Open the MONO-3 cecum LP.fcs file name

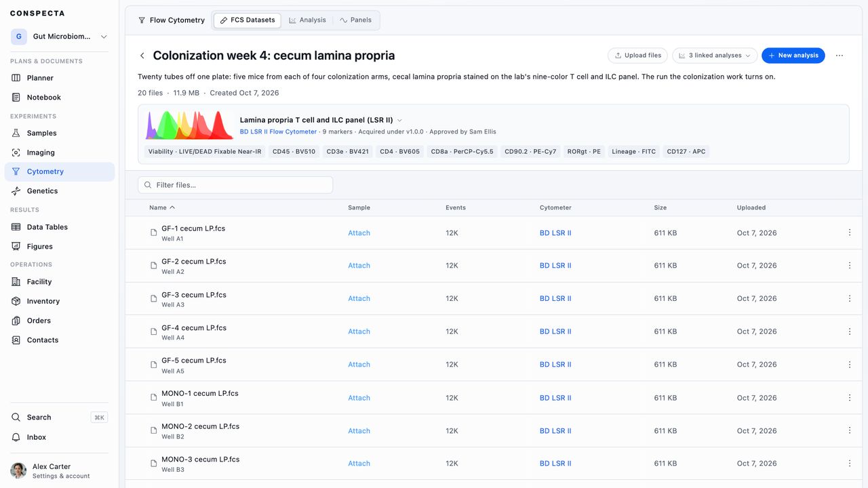coord(200,460)
